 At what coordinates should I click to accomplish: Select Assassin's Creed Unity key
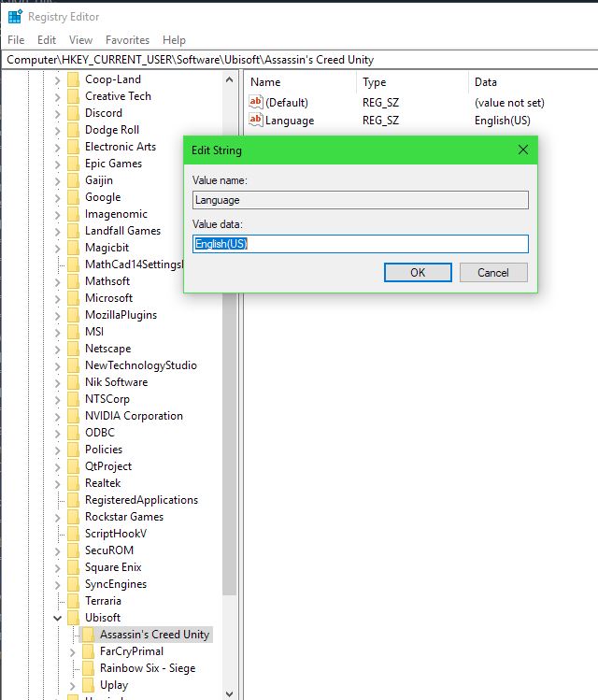click(154, 635)
